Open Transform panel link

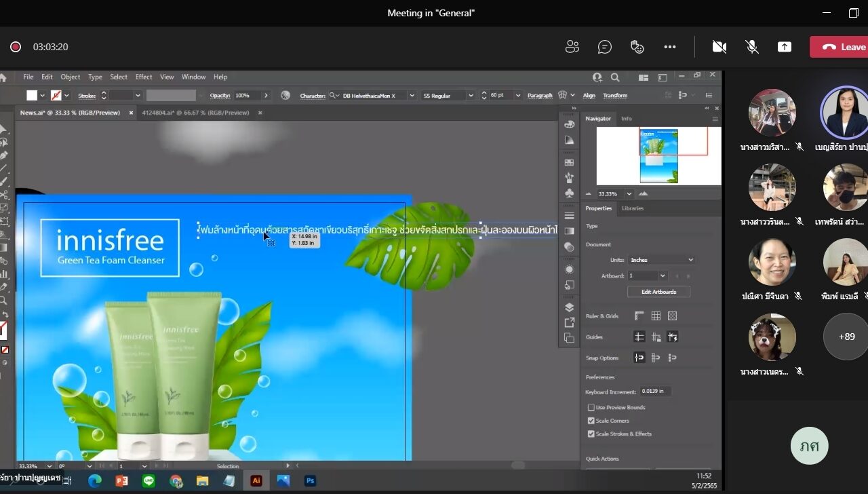click(615, 96)
